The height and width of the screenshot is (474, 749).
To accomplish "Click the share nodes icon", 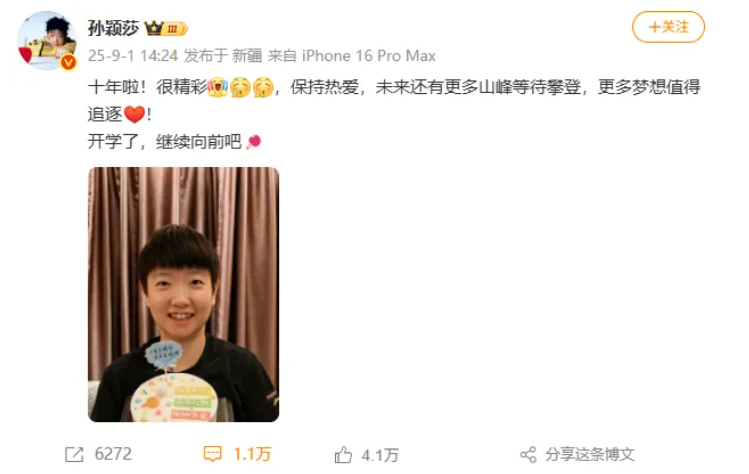I will coord(528,454).
